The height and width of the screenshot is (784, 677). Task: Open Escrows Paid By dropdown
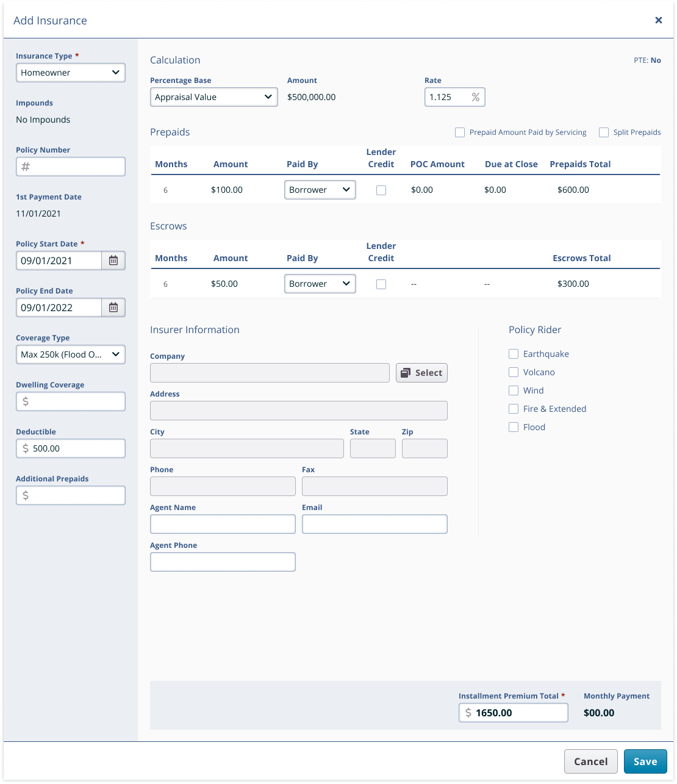point(320,284)
